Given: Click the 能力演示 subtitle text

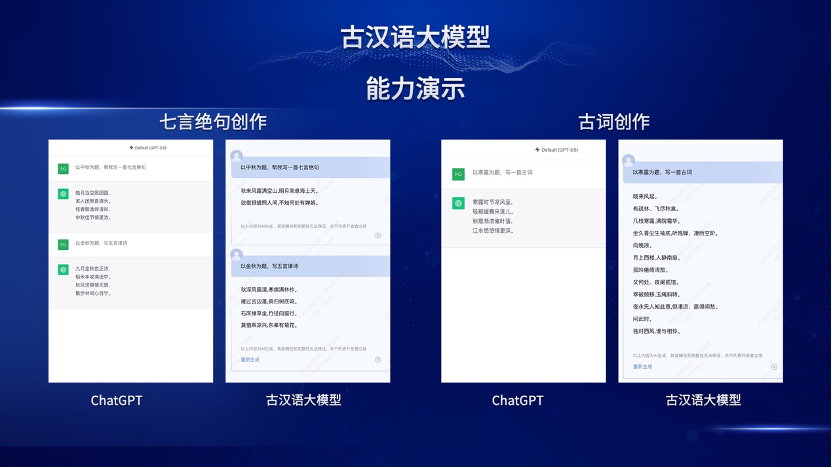Looking at the screenshot, I should click(415, 87).
